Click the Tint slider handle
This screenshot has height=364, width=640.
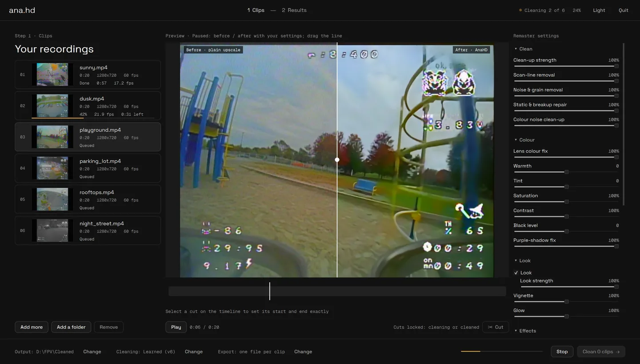coord(566,187)
